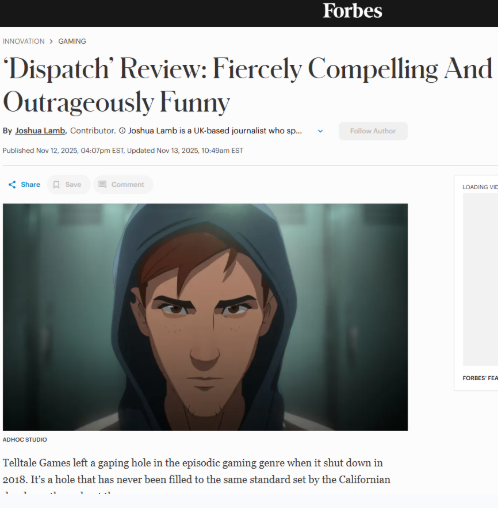Click the Share icon
Image resolution: width=498 pixels, height=508 pixels.
pos(12,185)
